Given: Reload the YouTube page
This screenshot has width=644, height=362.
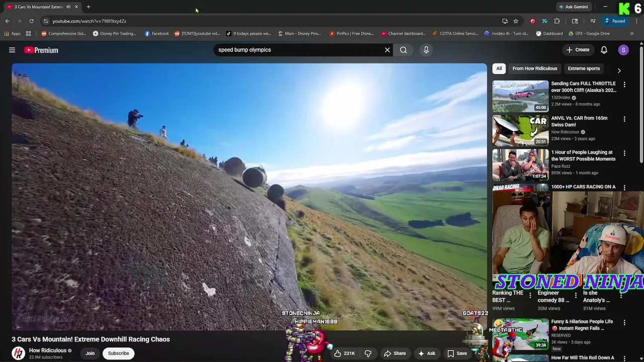Looking at the screenshot, I should (31, 21).
